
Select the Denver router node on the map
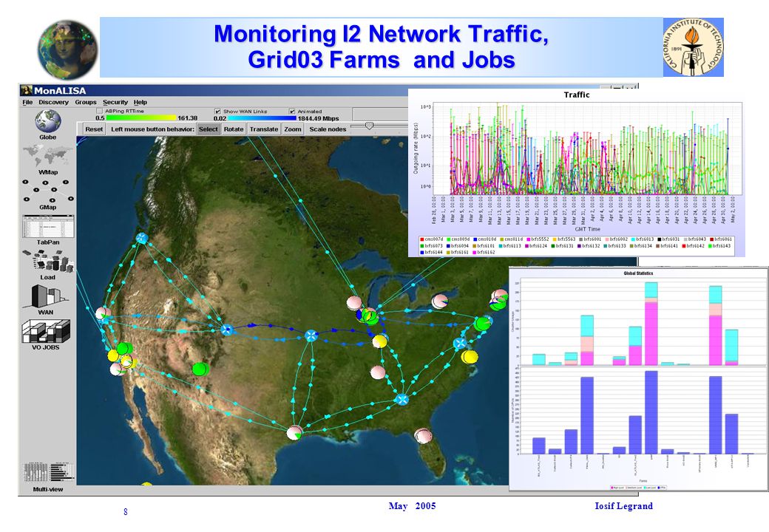pyautogui.click(x=226, y=330)
